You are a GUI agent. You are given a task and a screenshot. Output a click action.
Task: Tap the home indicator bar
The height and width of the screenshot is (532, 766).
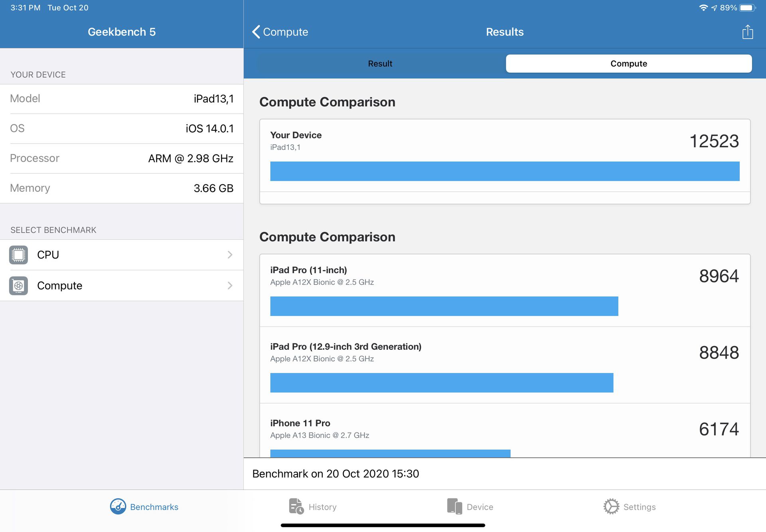tap(383, 525)
